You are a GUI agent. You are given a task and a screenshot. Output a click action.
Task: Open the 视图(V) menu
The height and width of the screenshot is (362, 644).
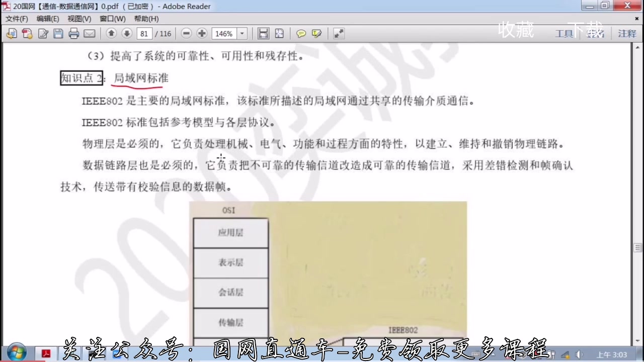pyautogui.click(x=79, y=19)
